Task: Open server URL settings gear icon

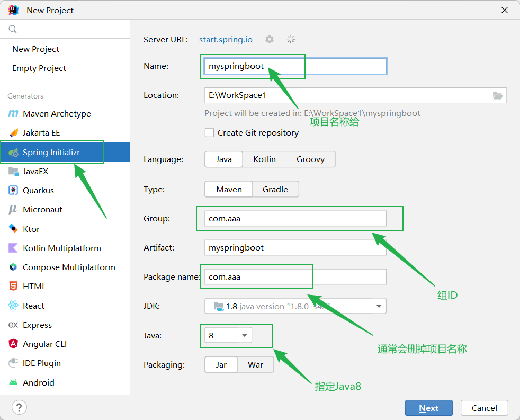Action: 270,39
